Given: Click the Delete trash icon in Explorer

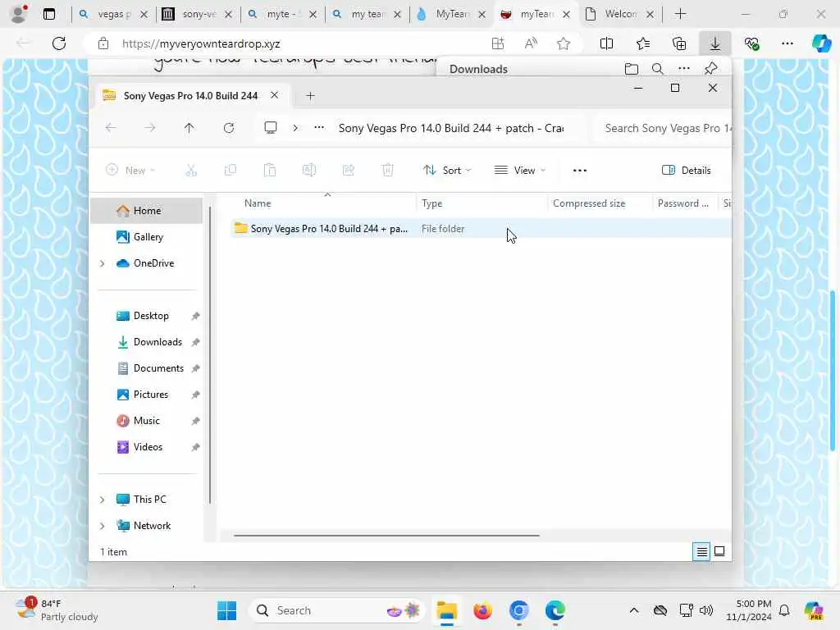Looking at the screenshot, I should (x=387, y=171).
